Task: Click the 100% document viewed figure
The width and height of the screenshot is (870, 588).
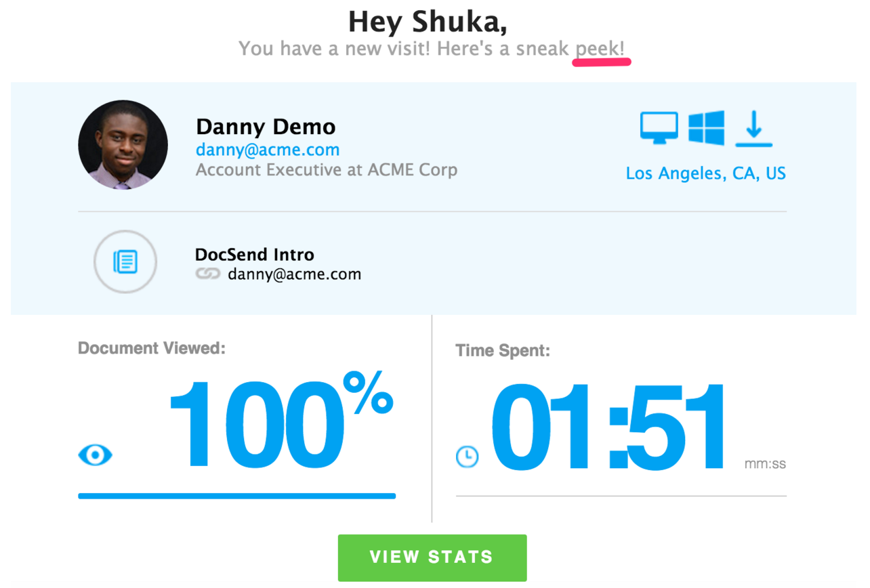Action: pos(281,421)
